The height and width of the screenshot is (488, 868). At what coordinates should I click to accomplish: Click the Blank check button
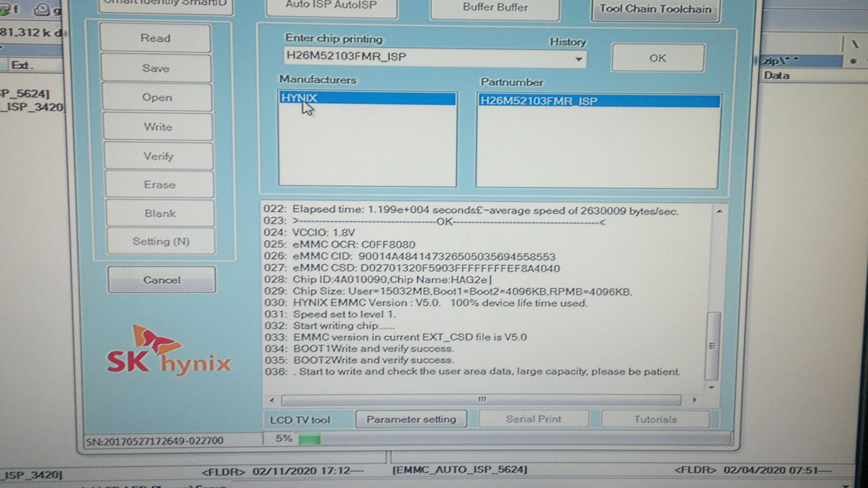(160, 213)
